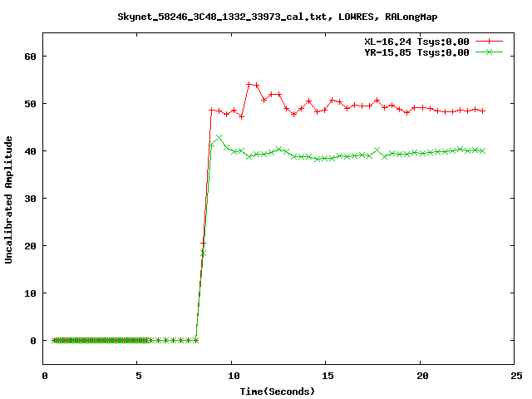Click the Time(Seconds) axis label

(x=277, y=392)
